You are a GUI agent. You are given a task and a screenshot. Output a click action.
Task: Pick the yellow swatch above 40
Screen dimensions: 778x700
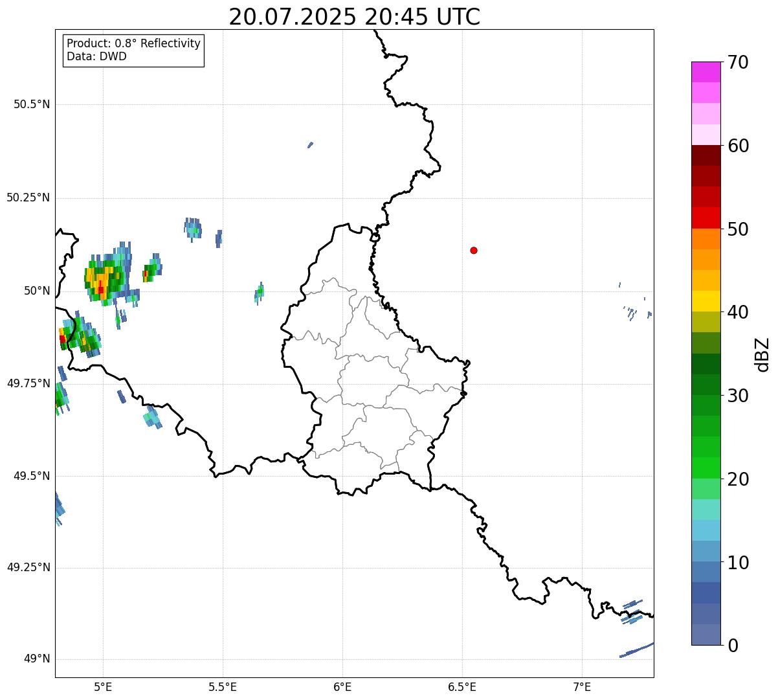click(706, 301)
